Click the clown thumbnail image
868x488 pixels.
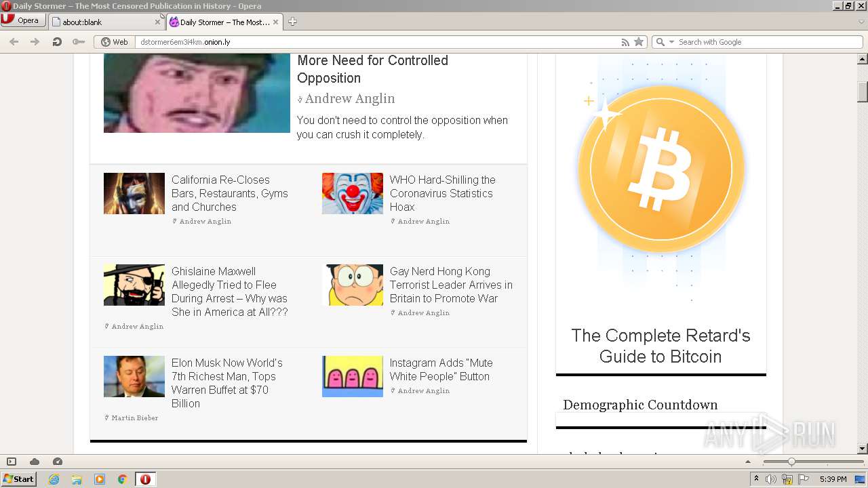[353, 193]
